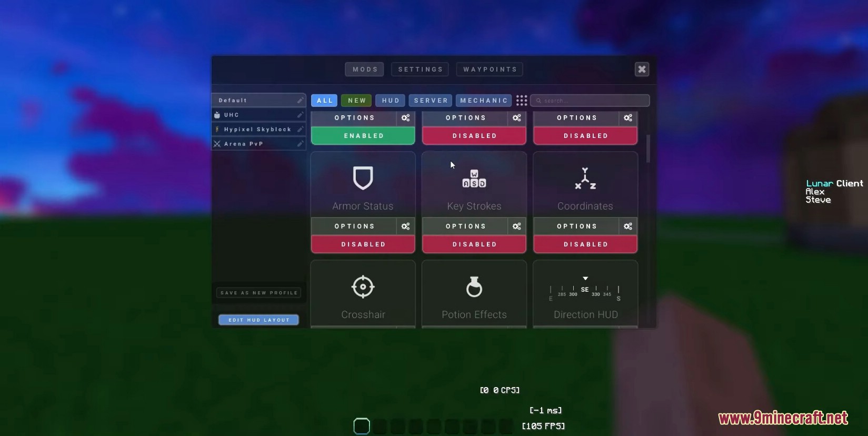Viewport: 868px width, 436px height.
Task: Enable the Armor Status mod
Action: pyautogui.click(x=363, y=244)
